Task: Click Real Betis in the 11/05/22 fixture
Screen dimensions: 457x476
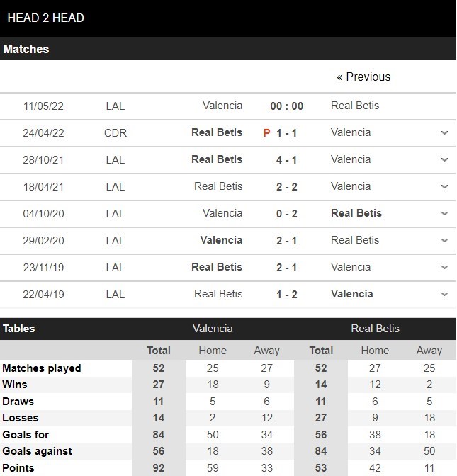Action: (x=355, y=106)
